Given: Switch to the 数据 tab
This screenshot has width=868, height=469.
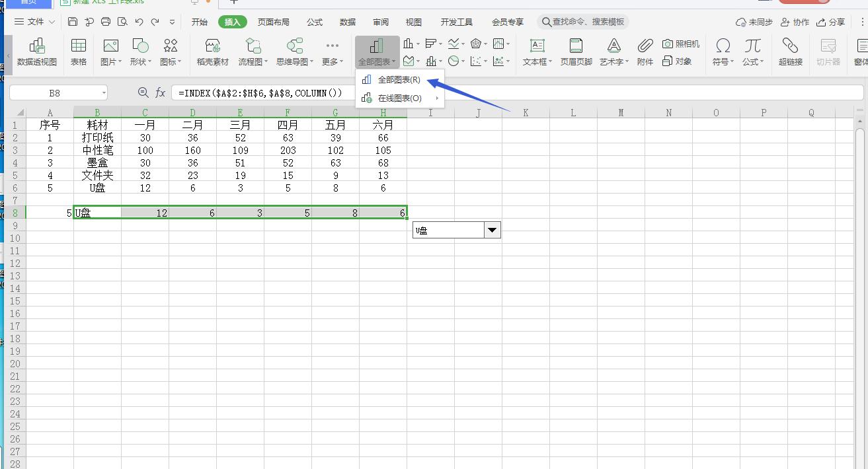Looking at the screenshot, I should (x=348, y=22).
